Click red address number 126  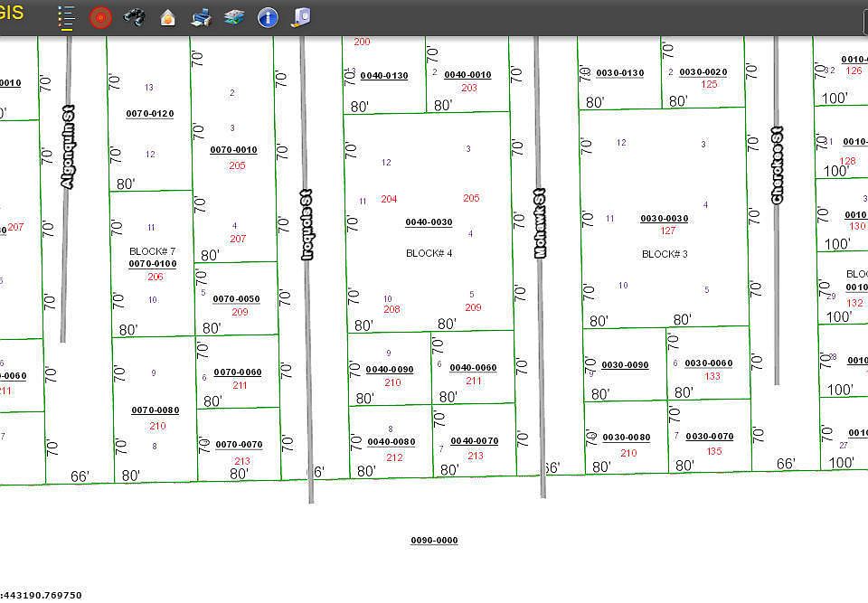click(854, 71)
